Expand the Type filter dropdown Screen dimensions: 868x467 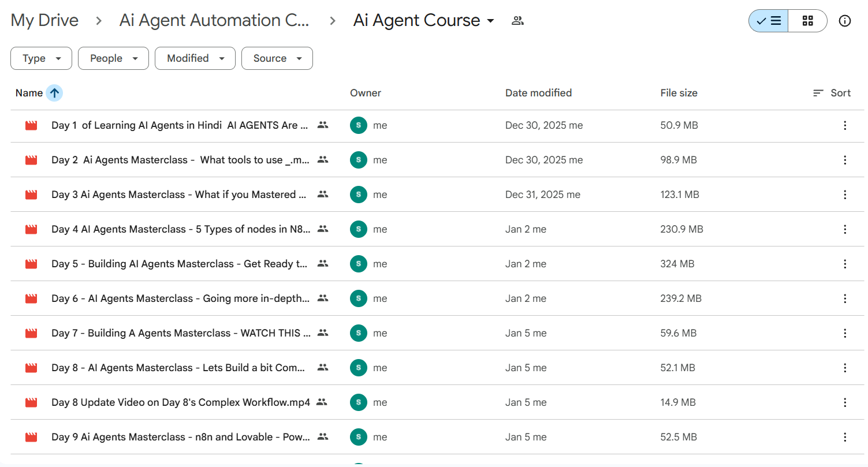click(42, 58)
